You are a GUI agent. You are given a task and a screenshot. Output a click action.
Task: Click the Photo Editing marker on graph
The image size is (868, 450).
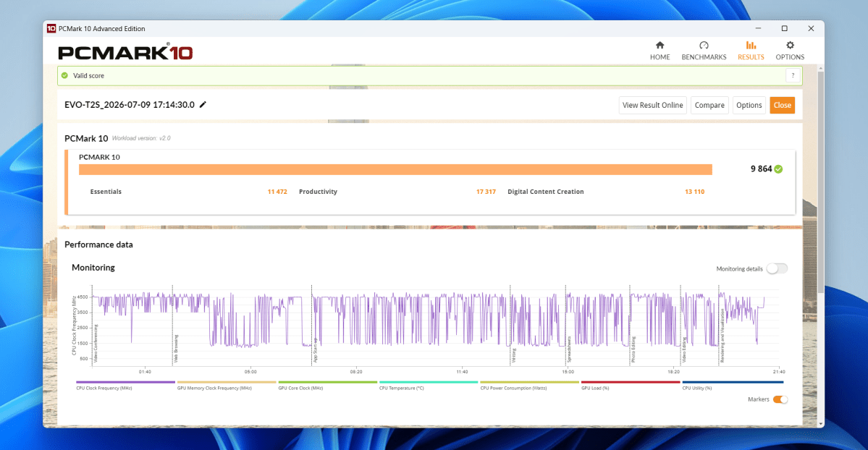[x=633, y=349]
